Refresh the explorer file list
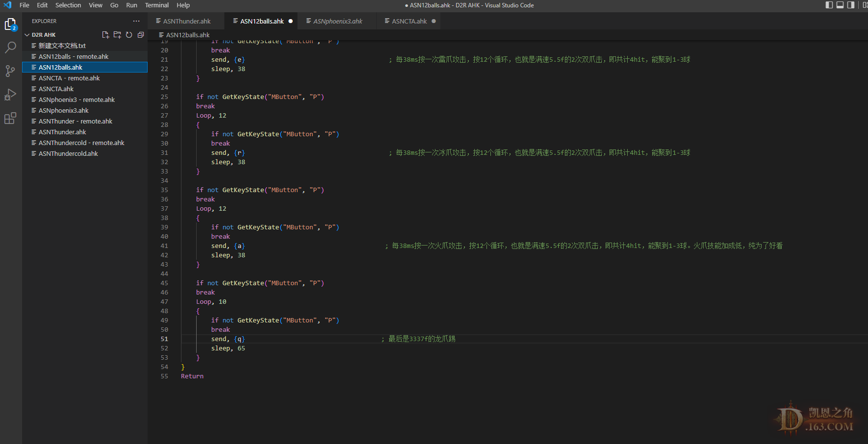The width and height of the screenshot is (868, 444). (x=129, y=35)
